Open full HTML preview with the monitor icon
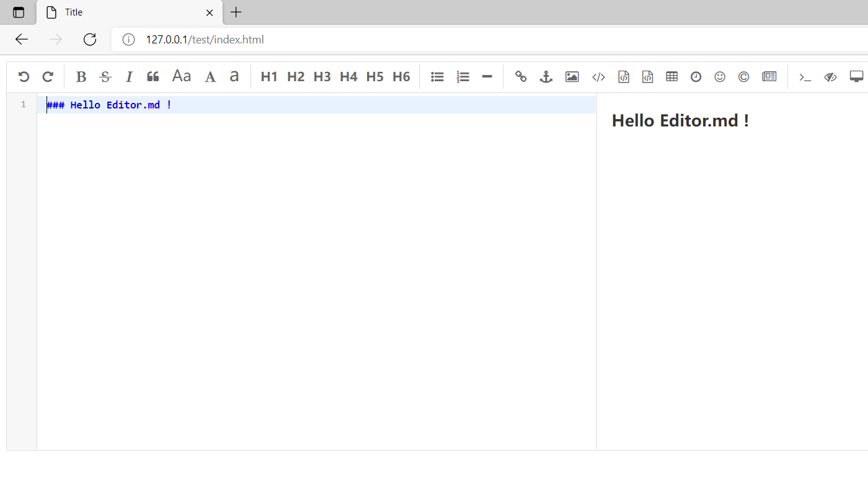Image resolution: width=868 pixels, height=494 pixels. pos(856,77)
